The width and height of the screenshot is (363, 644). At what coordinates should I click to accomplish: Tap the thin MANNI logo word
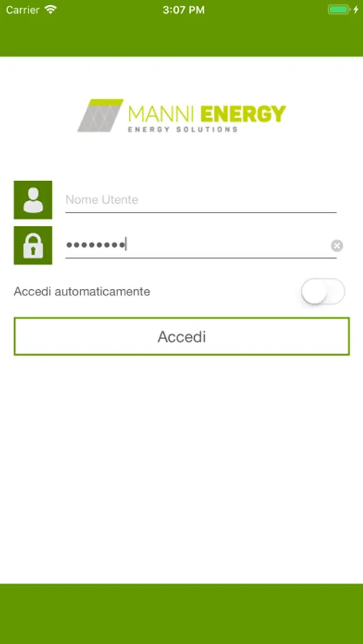click(x=162, y=114)
